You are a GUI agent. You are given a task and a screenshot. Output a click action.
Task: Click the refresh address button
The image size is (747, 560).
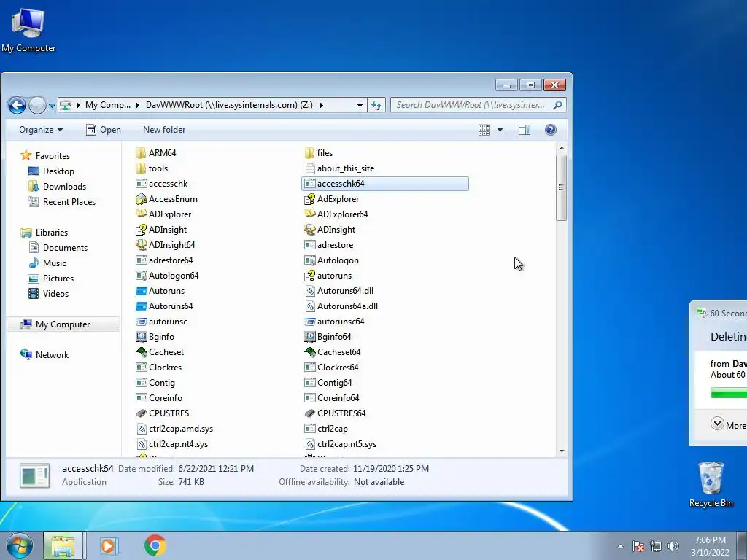click(x=376, y=105)
